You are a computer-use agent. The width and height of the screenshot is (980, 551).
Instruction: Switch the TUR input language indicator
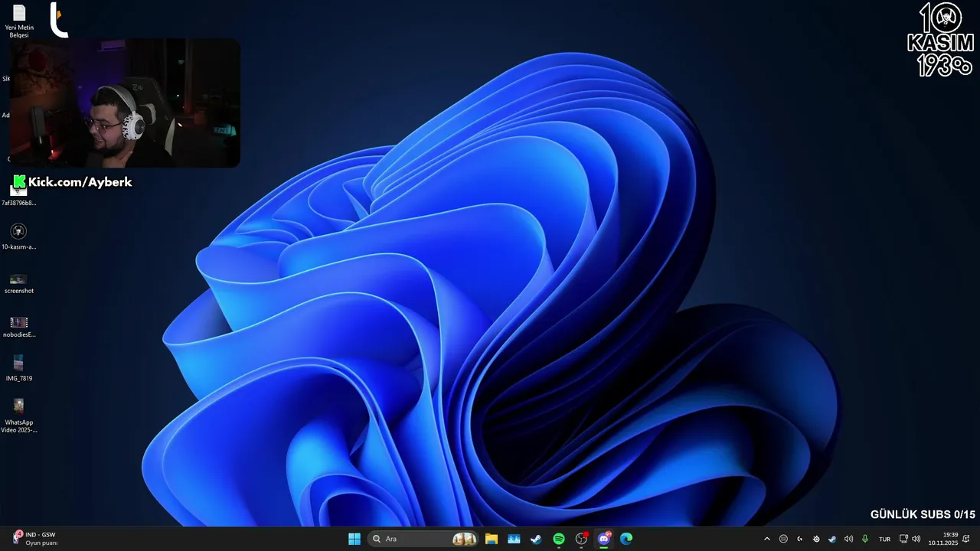pyautogui.click(x=885, y=539)
